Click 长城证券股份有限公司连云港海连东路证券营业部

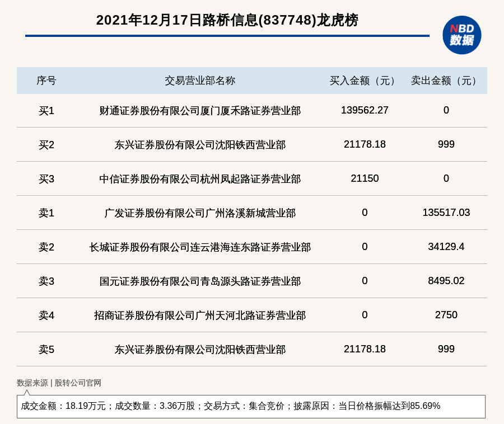[200, 247]
